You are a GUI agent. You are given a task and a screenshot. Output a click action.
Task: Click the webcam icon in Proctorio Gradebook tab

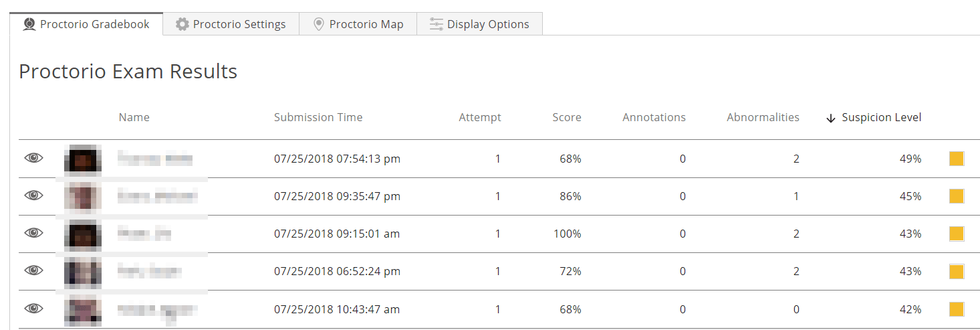pyautogui.click(x=29, y=24)
